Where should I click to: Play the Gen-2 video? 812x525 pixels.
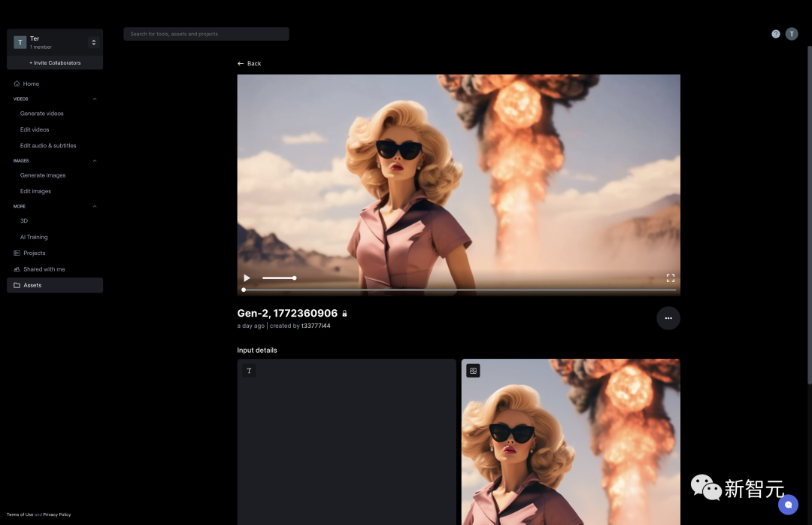pos(247,278)
